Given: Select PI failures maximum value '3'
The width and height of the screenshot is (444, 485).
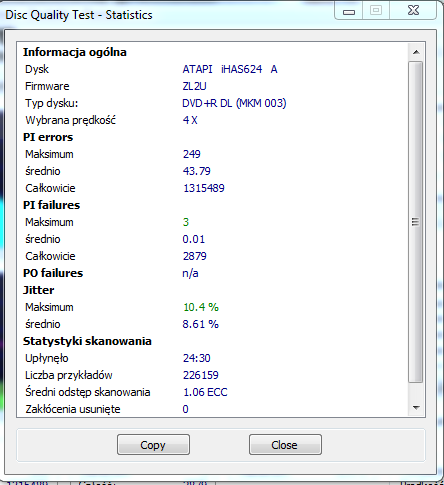Looking at the screenshot, I should pyautogui.click(x=186, y=222).
